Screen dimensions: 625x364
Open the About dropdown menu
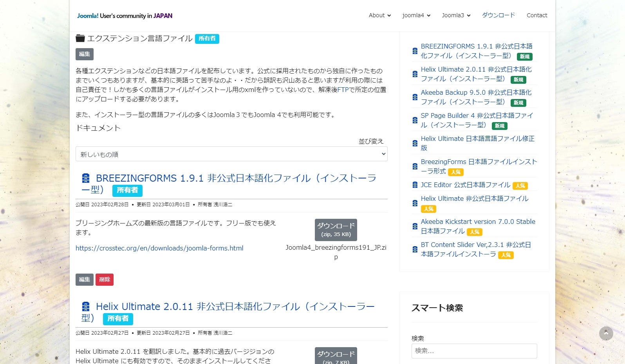380,15
